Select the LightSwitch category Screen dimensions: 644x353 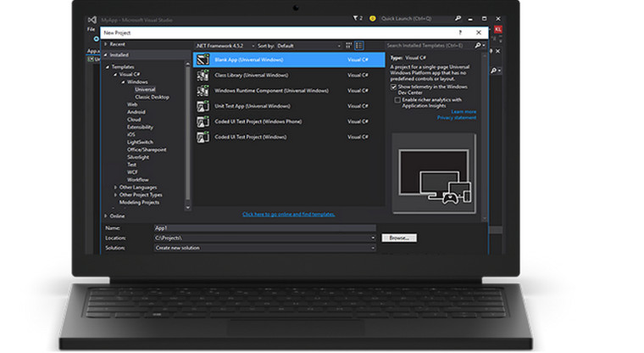140,142
